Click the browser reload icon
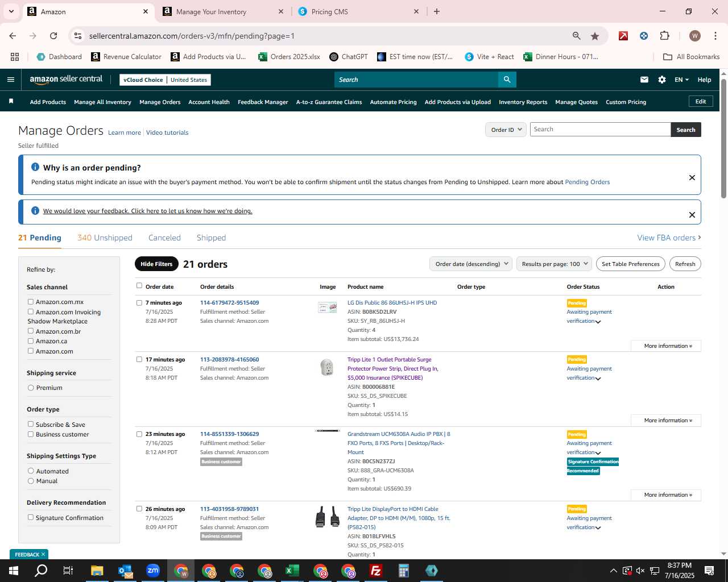This screenshot has width=728, height=582. (53, 36)
